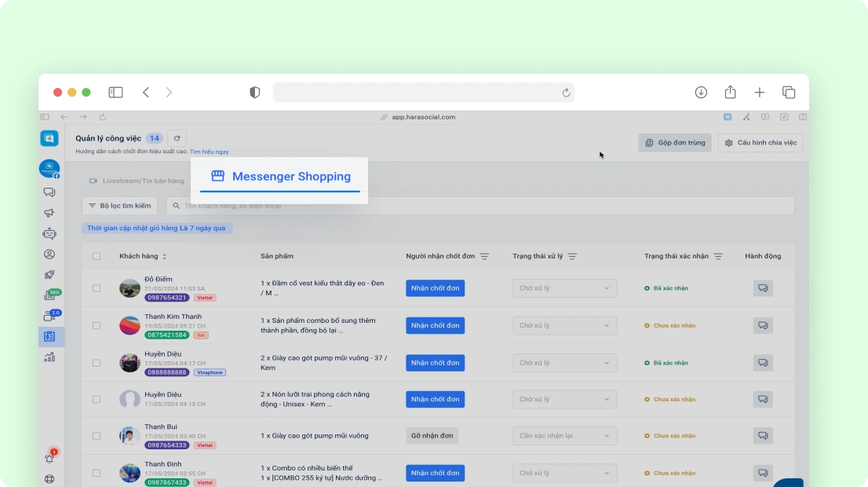Image resolution: width=868 pixels, height=487 pixels.
Task: Open the customer profile icon in sidebar
Action: coord(49,254)
